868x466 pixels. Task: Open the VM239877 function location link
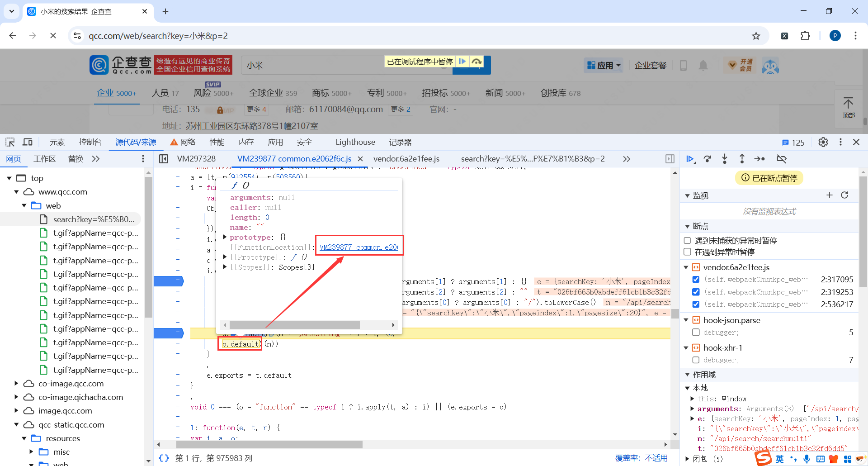click(359, 247)
